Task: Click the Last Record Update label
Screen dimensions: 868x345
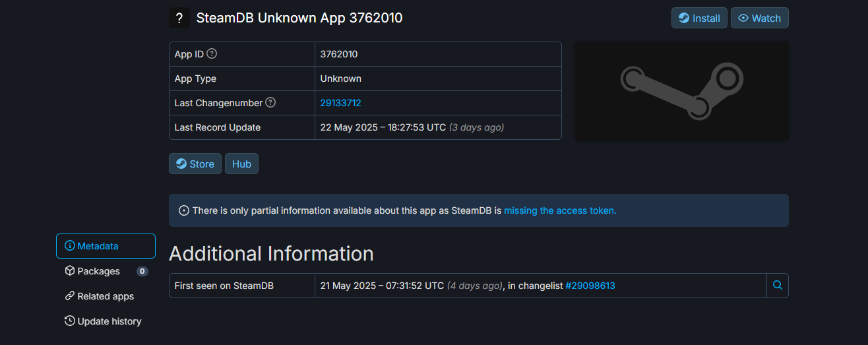Action: point(218,127)
